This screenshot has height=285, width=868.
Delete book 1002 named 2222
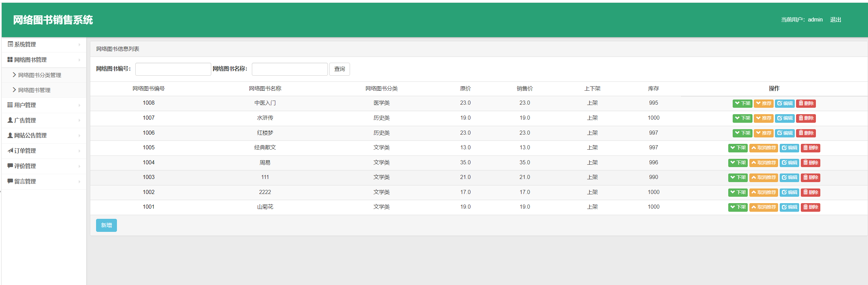click(x=810, y=192)
